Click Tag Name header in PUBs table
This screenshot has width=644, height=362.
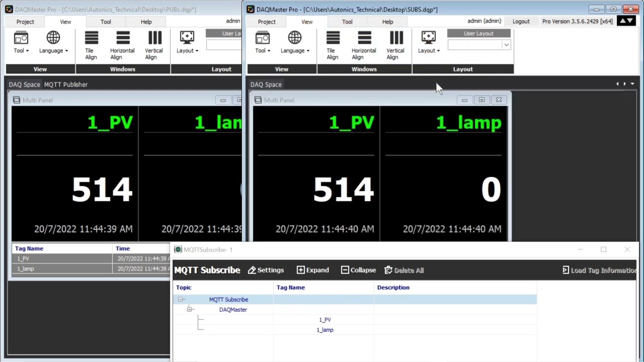tap(62, 248)
